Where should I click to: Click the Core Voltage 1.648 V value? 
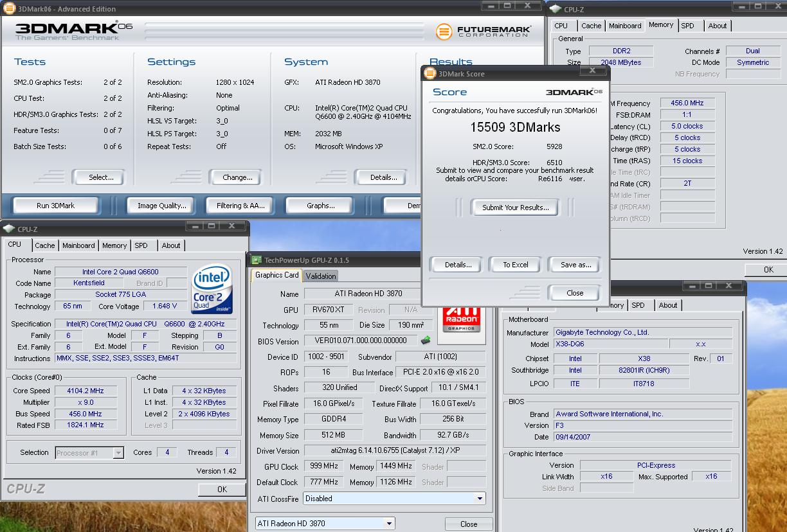pos(165,306)
